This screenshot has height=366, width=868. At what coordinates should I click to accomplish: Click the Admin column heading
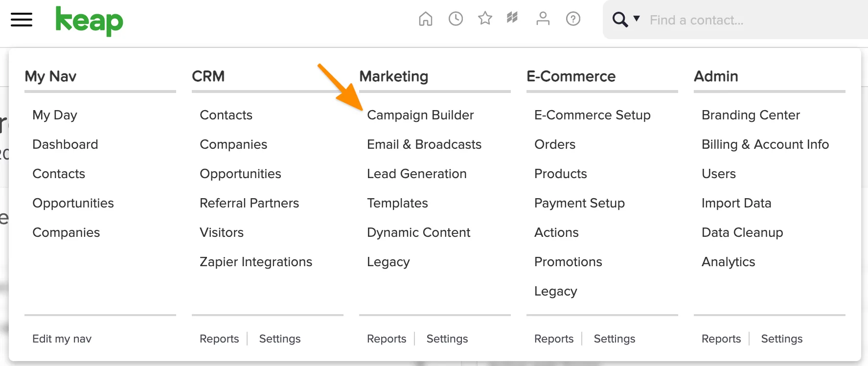click(x=716, y=76)
